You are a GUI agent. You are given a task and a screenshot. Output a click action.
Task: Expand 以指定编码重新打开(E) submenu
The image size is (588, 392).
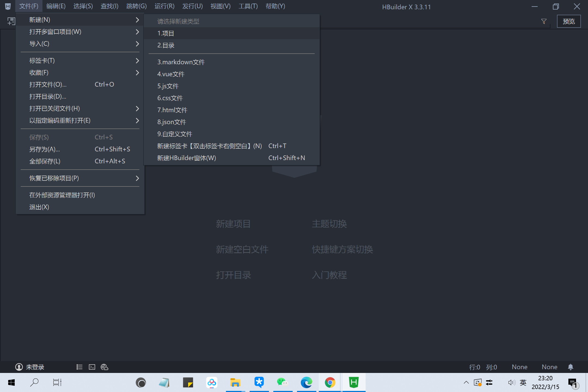click(x=80, y=121)
